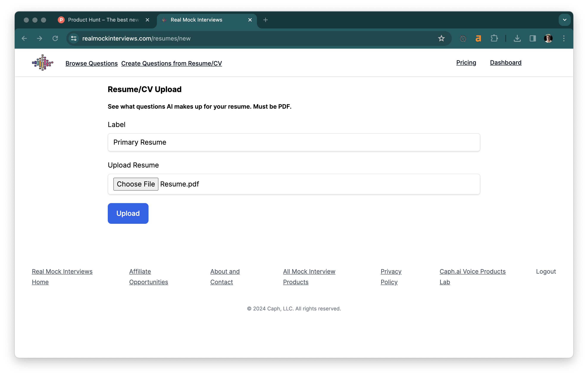Switch to the Product Hunt tab

103,20
